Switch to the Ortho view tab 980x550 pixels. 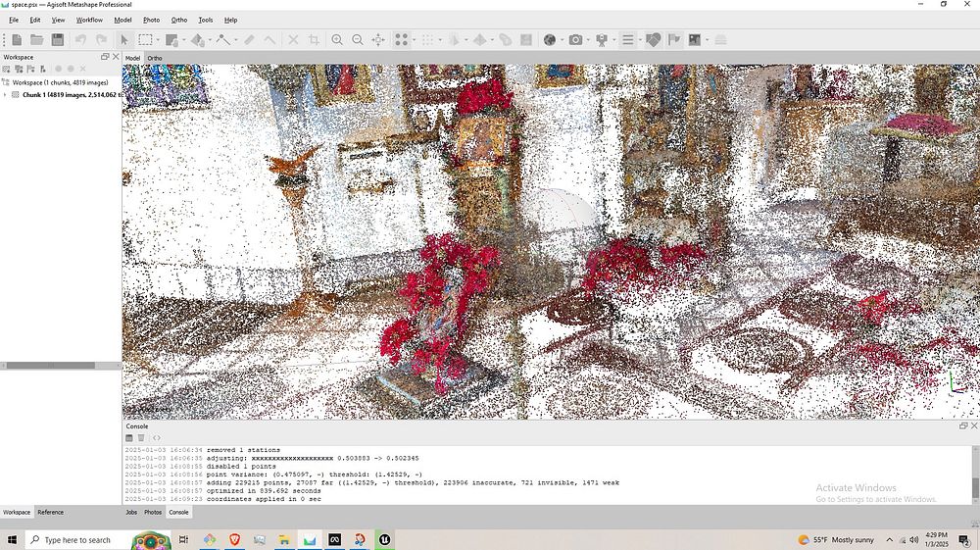click(155, 58)
